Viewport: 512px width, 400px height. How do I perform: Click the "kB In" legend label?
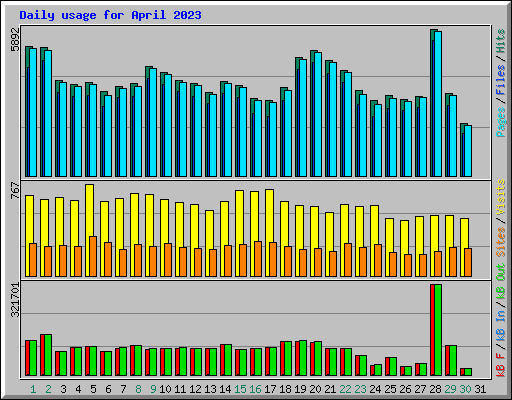[500, 326]
